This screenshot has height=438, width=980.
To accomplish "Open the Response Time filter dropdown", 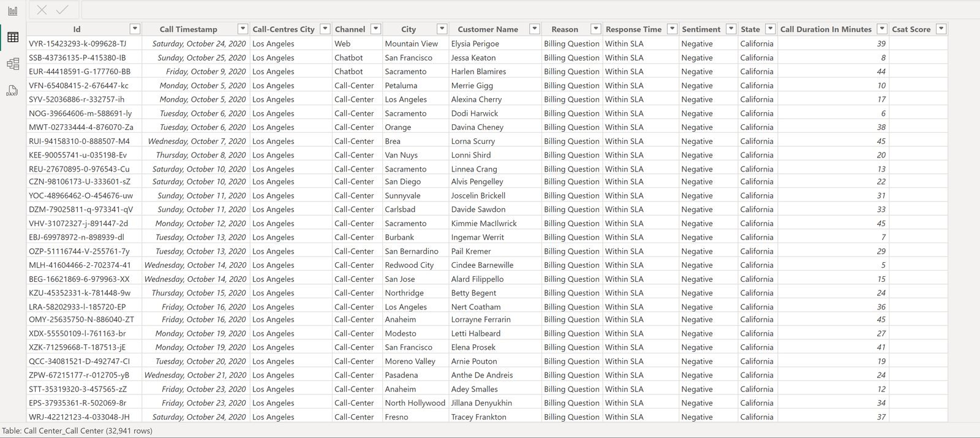I will pyautogui.click(x=672, y=29).
